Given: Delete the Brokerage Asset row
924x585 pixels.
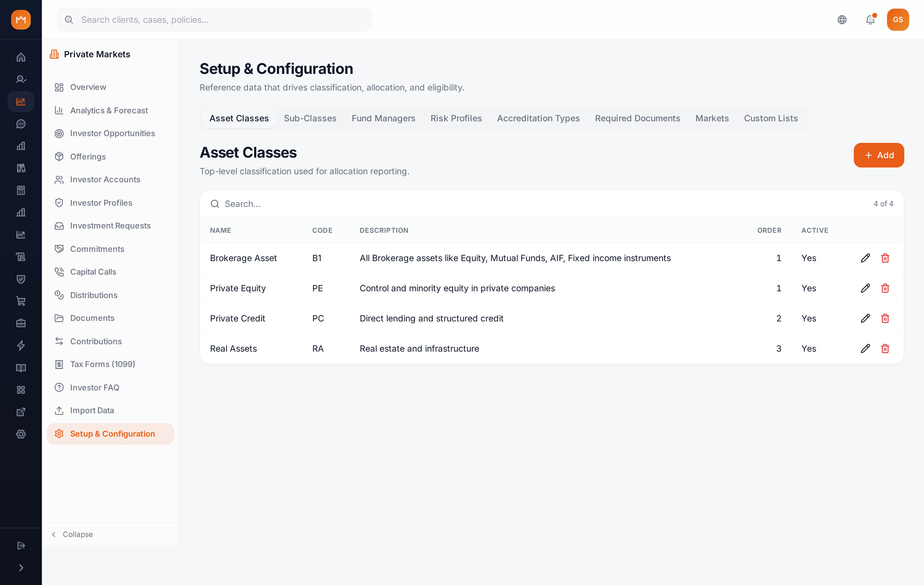Looking at the screenshot, I should click(x=885, y=258).
